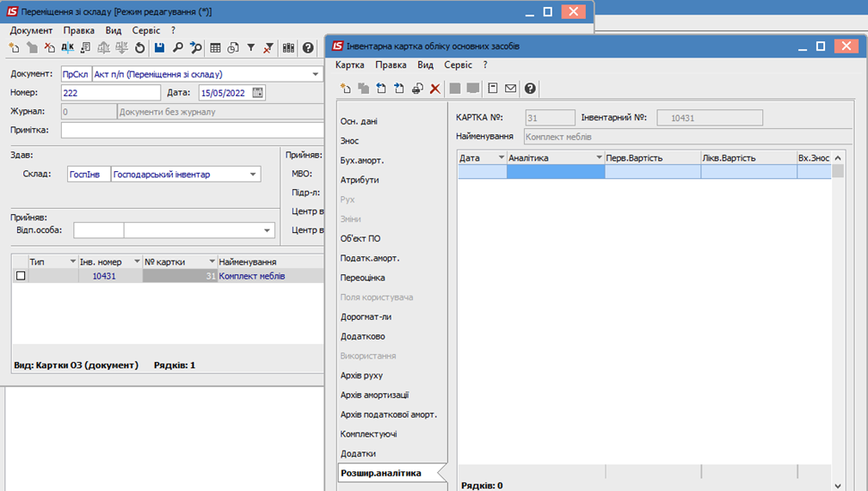Switch to Переоцінка tab
The image size is (868, 491).
pyautogui.click(x=362, y=278)
